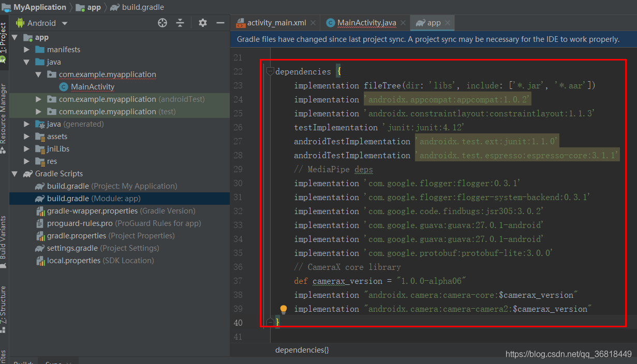Expand the java (generated) folder
Image resolution: width=637 pixels, height=364 pixels.
point(27,124)
